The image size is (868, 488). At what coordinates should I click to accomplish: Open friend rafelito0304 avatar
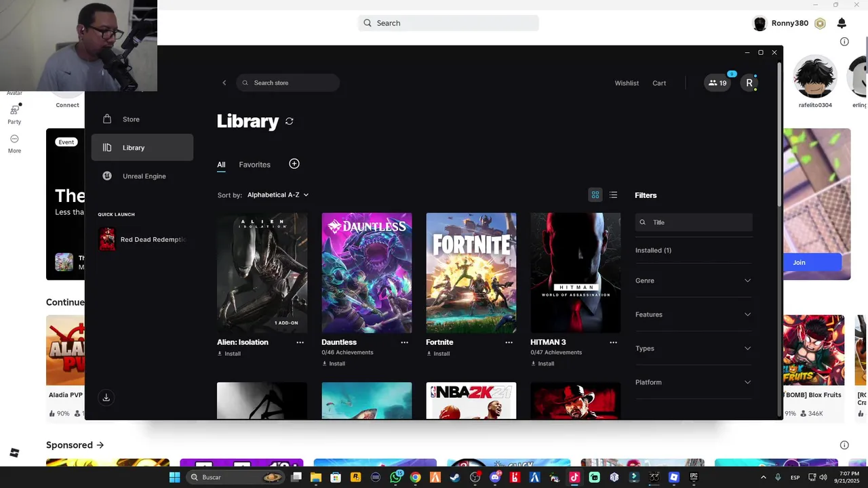point(815,77)
